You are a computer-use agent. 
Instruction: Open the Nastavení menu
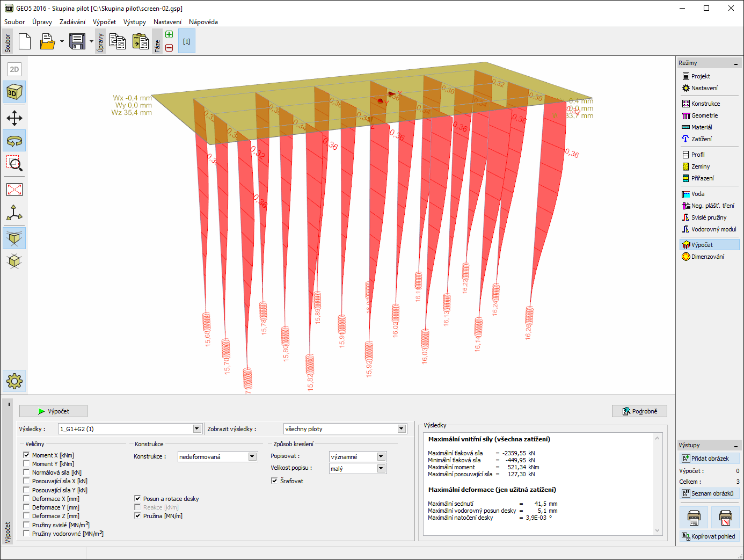(167, 22)
